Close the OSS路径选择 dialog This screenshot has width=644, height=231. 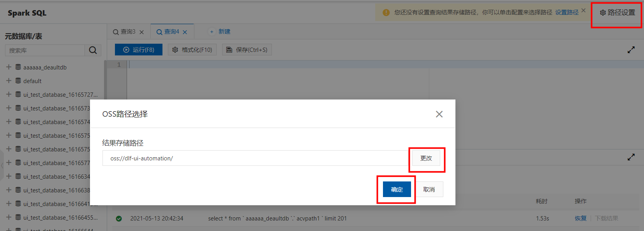click(x=439, y=114)
